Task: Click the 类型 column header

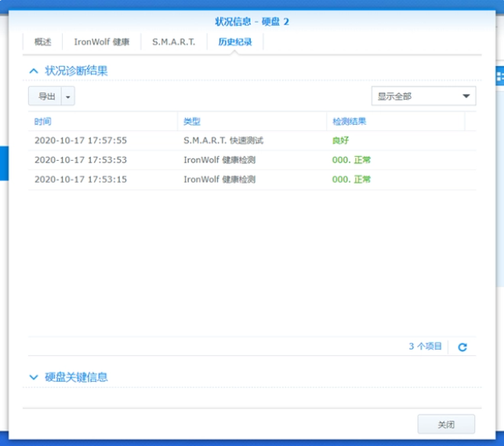Action: [x=251, y=121]
